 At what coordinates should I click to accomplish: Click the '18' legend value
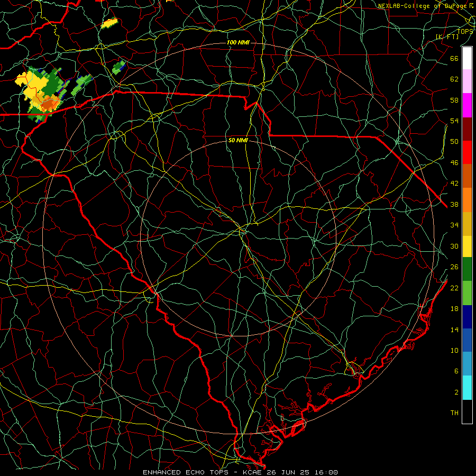click(454, 309)
